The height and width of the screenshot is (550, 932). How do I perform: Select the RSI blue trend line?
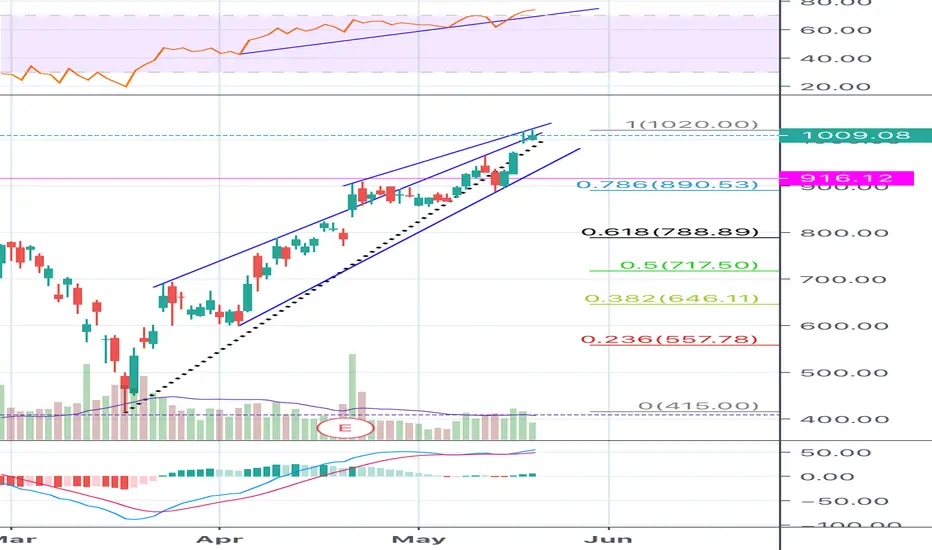419,31
